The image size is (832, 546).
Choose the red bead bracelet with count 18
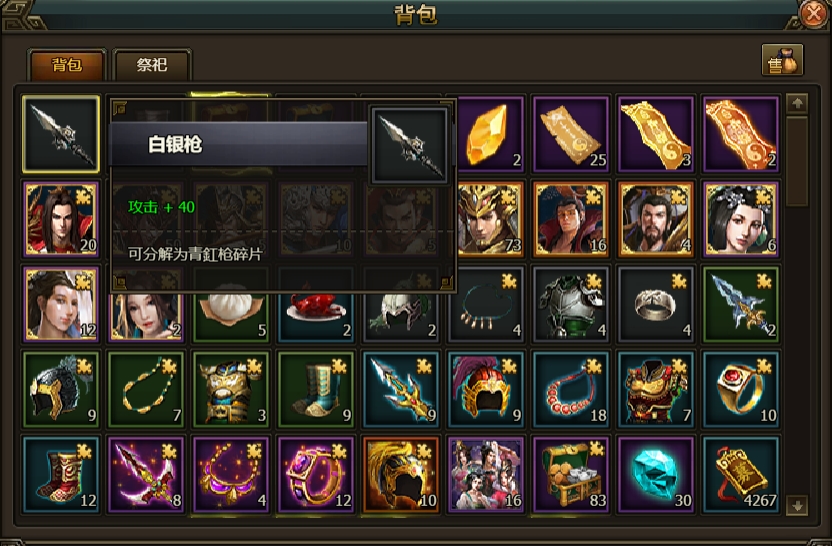point(571,389)
